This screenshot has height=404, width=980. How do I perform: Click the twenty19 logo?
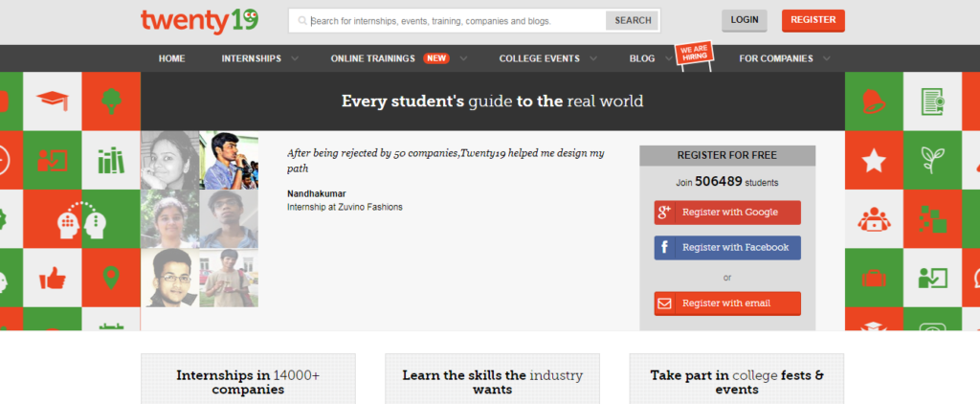tap(199, 21)
